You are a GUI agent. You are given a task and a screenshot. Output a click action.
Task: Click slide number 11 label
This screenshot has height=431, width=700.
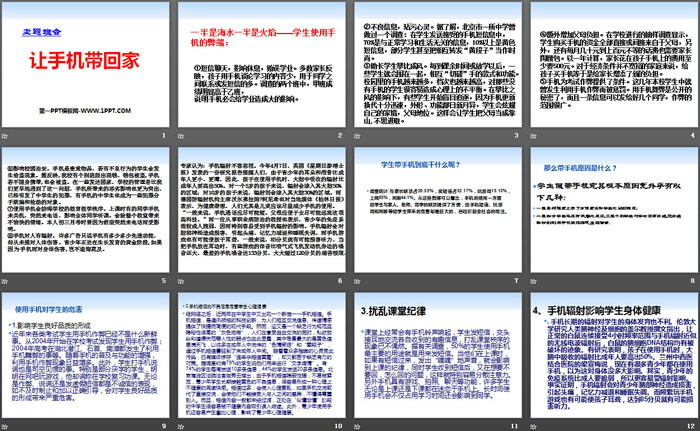point(512,425)
